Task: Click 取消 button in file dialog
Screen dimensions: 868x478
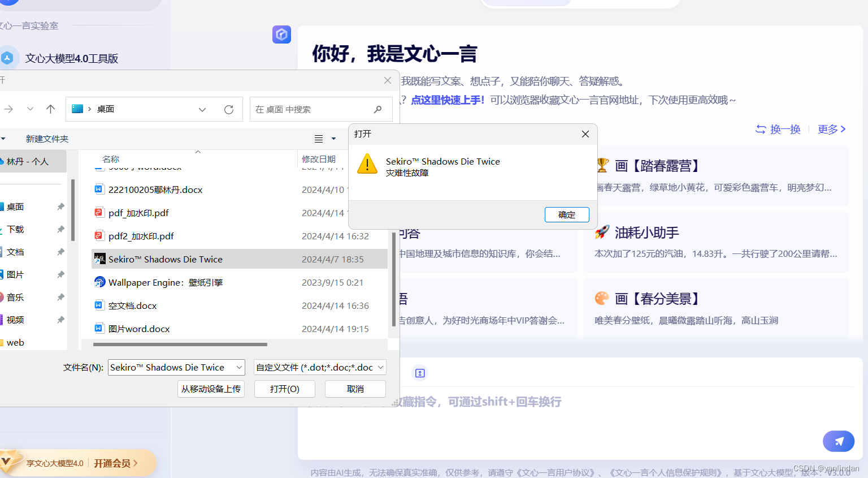Action: (355, 389)
